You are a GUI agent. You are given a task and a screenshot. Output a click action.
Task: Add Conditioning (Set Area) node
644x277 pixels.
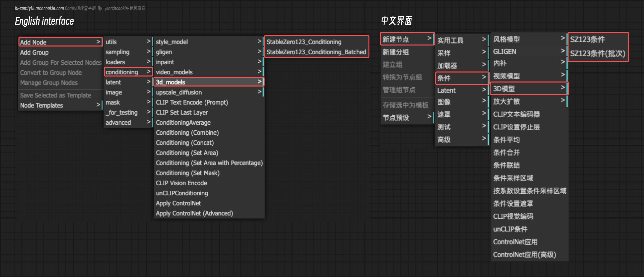[209, 153]
